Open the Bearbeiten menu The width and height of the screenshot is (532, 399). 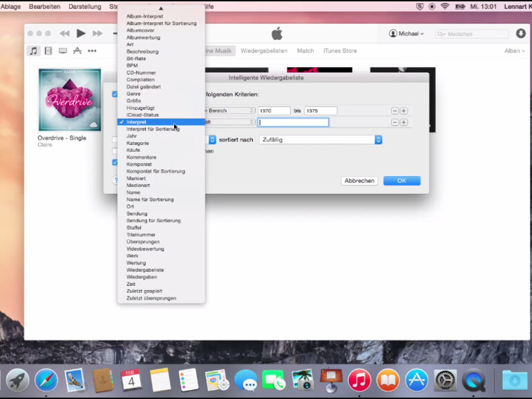click(x=44, y=6)
